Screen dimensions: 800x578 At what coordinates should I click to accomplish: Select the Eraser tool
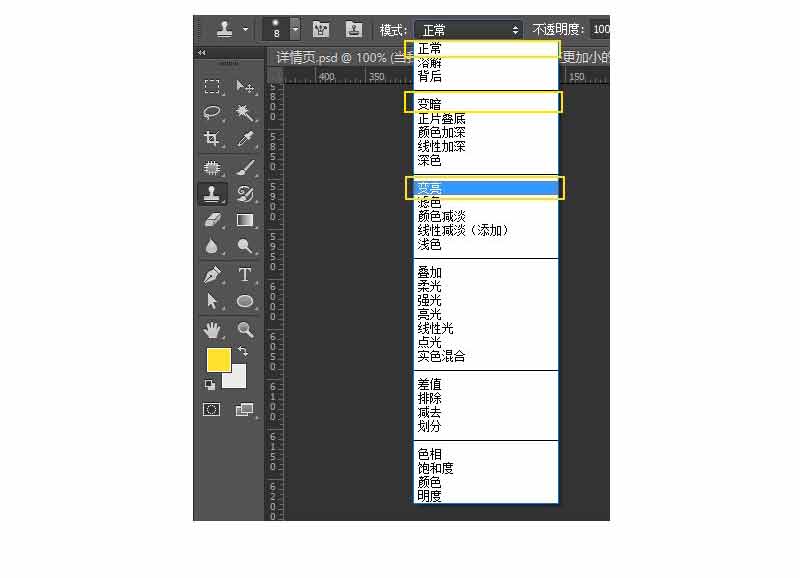pos(212,220)
